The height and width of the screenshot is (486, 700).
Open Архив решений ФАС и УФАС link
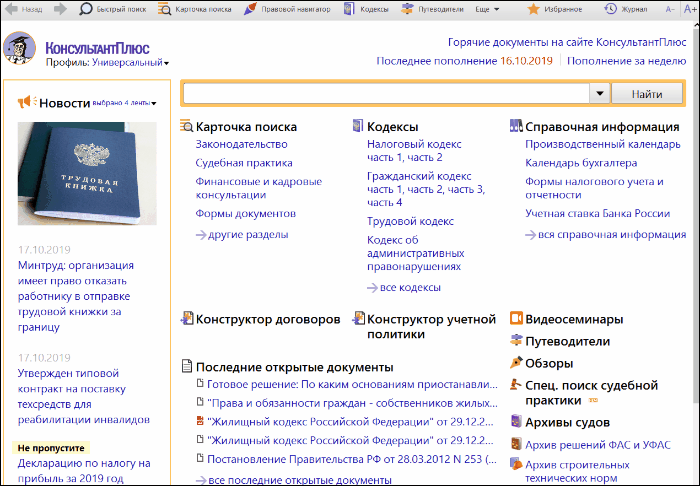[598, 444]
